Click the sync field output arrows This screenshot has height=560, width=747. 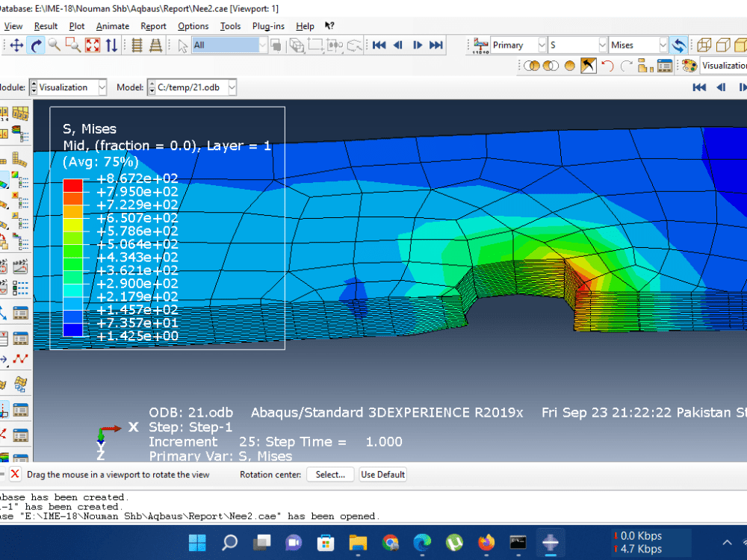click(679, 46)
